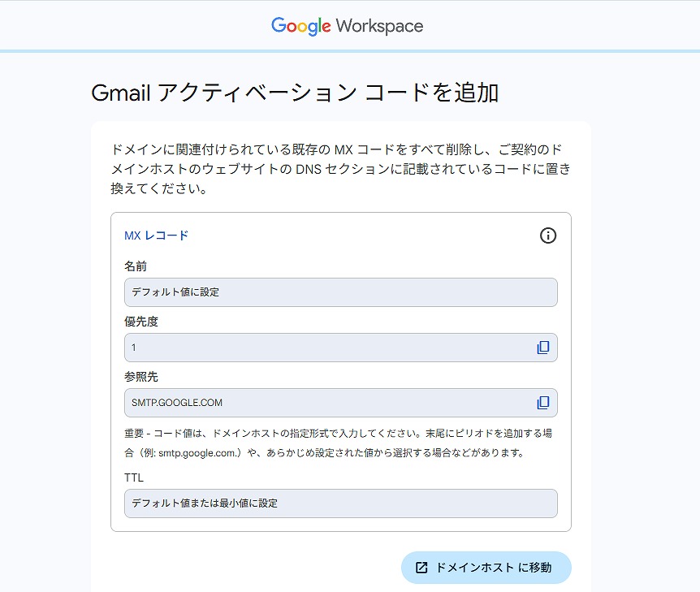Click the 優先度 field label

141,322
